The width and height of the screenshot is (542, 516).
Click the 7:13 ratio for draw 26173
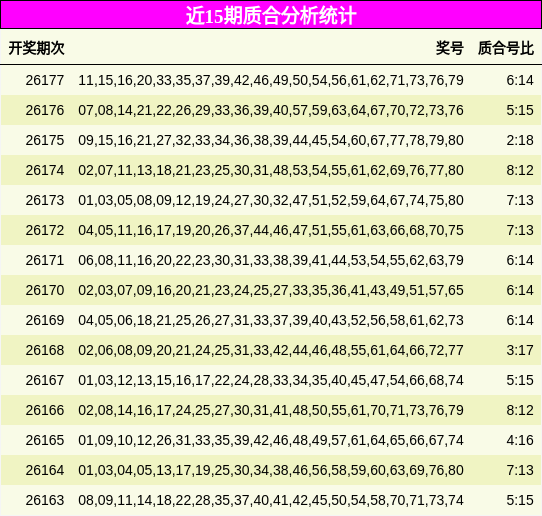click(x=520, y=200)
